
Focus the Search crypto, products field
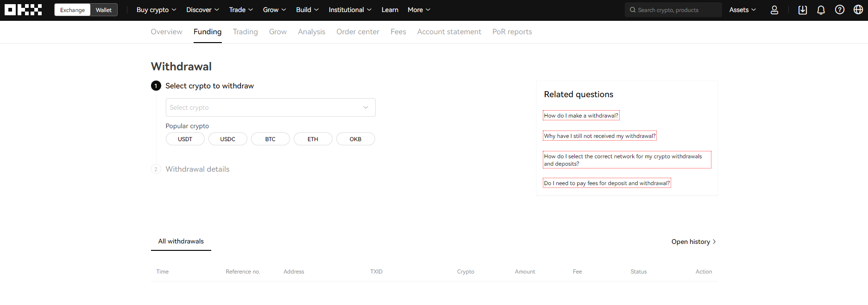tap(673, 10)
